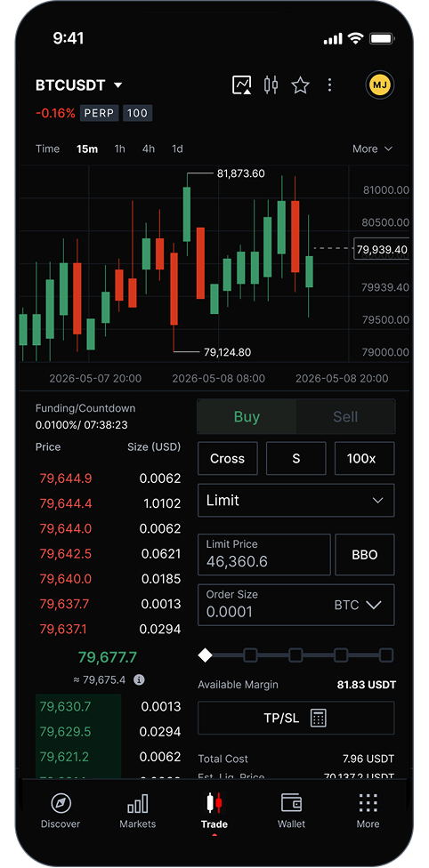The image size is (429, 868).
Task: Check the Wi-Fi status icon
Action: (x=355, y=39)
